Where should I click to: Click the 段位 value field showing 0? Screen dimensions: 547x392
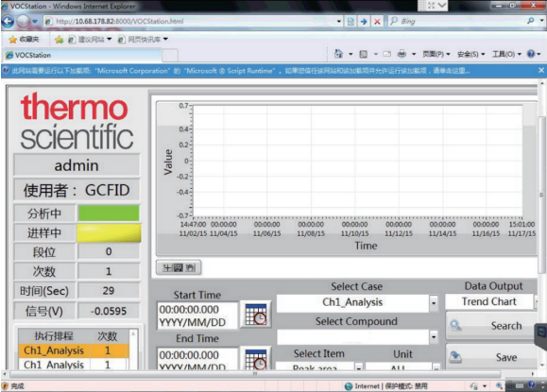pos(109,251)
